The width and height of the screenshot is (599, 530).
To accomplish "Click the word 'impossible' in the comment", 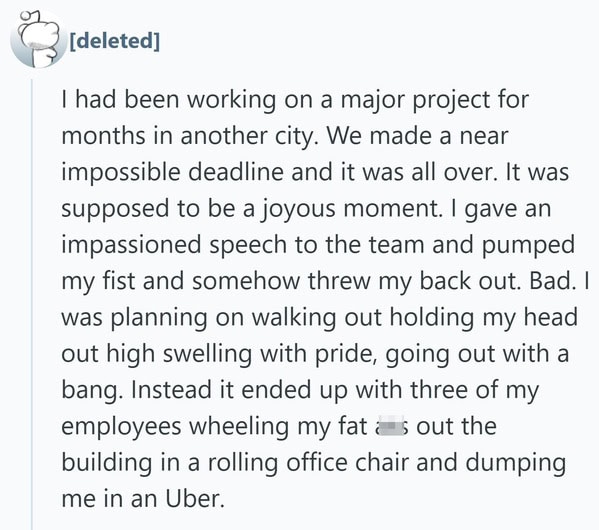I will [x=121, y=173].
